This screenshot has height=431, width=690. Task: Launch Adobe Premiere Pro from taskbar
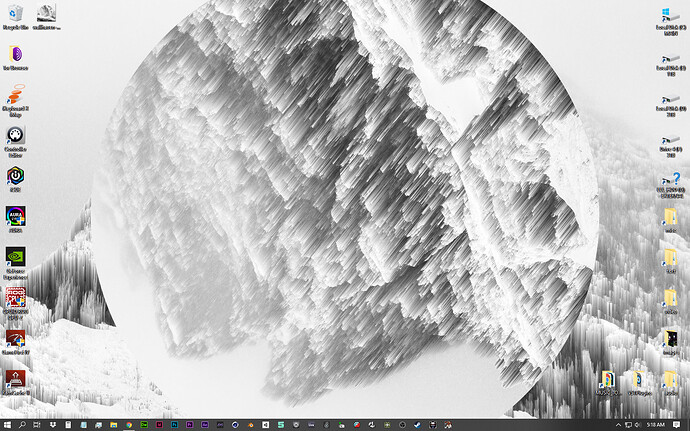(x=190, y=425)
